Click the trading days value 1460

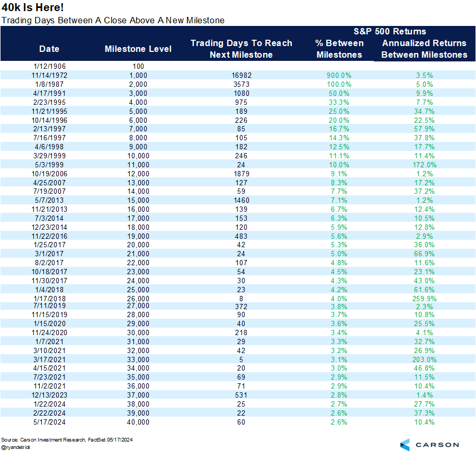pos(241,200)
